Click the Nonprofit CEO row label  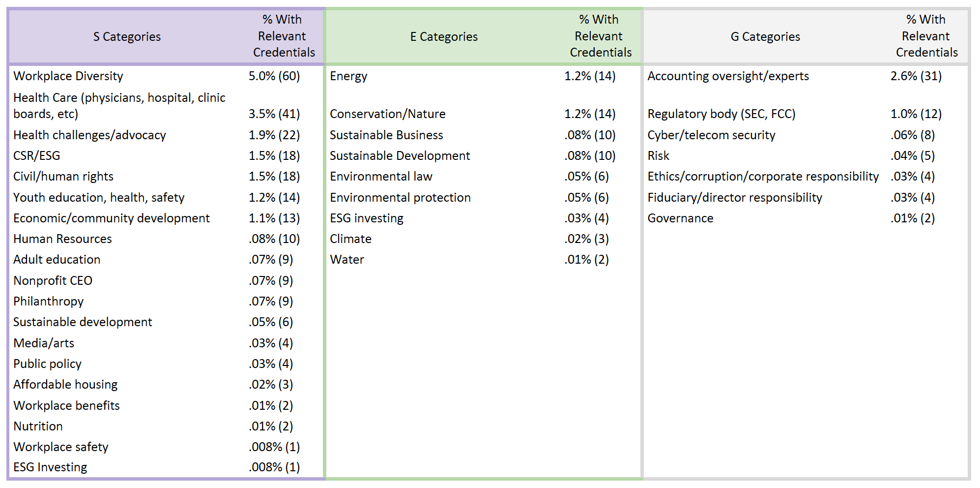pos(53,281)
